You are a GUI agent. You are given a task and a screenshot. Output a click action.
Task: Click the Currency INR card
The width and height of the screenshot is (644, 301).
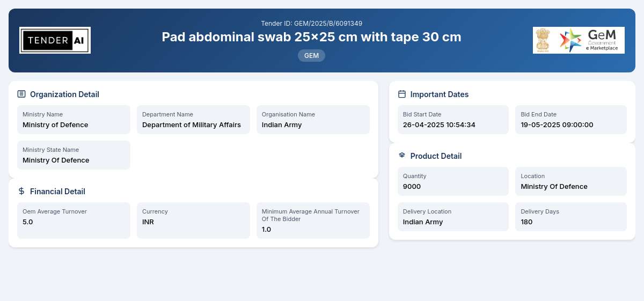tap(193, 221)
